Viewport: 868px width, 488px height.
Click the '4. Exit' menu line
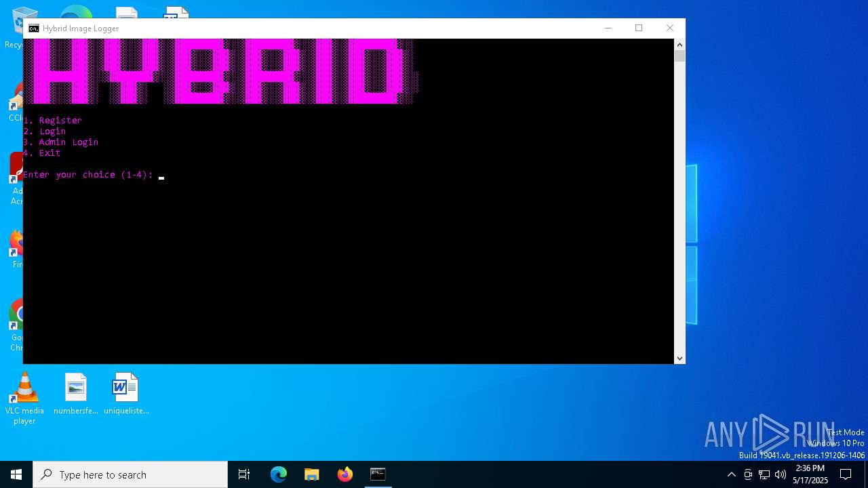point(41,152)
